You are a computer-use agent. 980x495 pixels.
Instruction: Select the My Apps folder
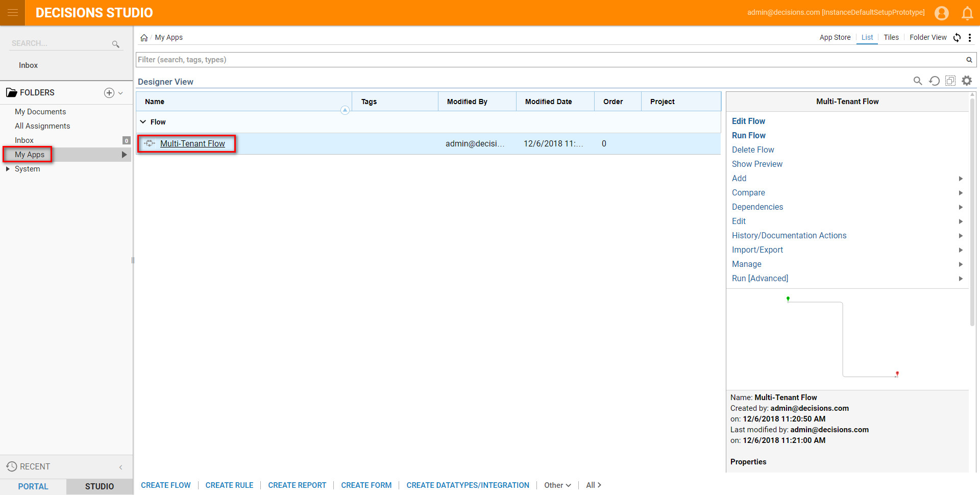tap(30, 155)
